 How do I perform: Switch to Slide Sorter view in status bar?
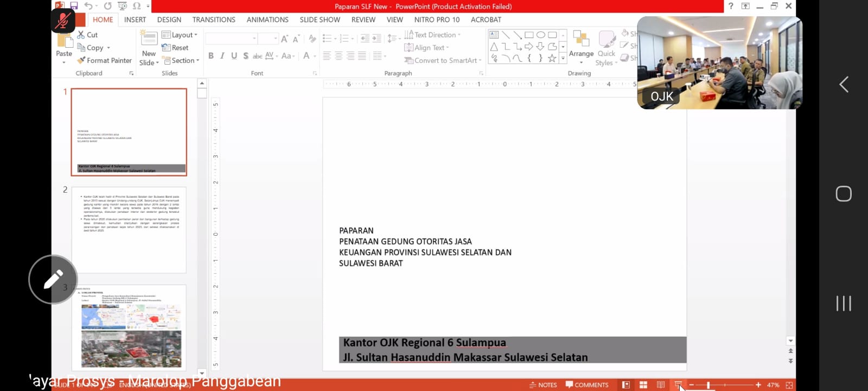(x=643, y=384)
